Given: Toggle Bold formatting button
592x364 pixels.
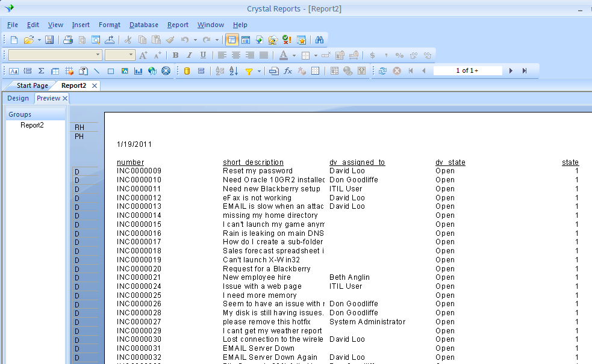Looking at the screenshot, I should click(x=176, y=55).
